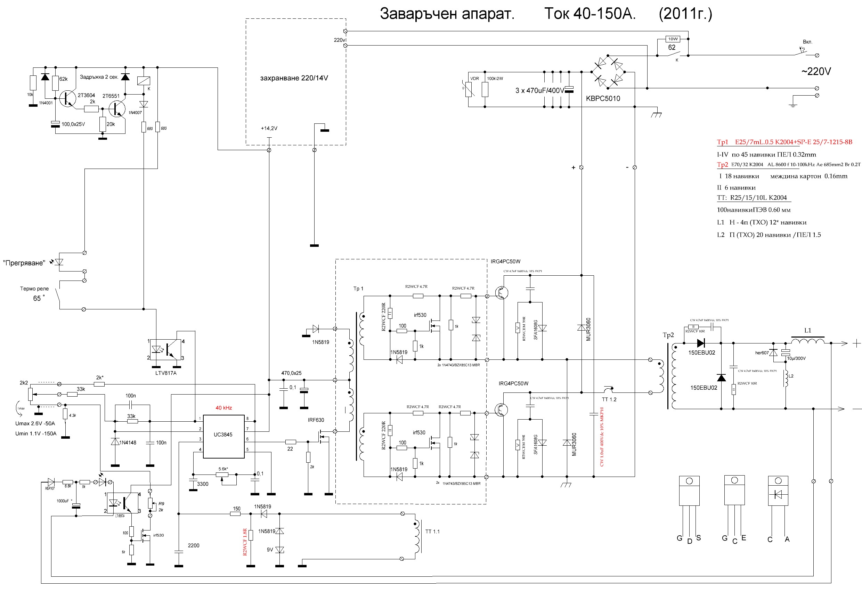Screen dimensions: 862x616
Task: Click the VDR varistor symbol
Action: coord(469,89)
